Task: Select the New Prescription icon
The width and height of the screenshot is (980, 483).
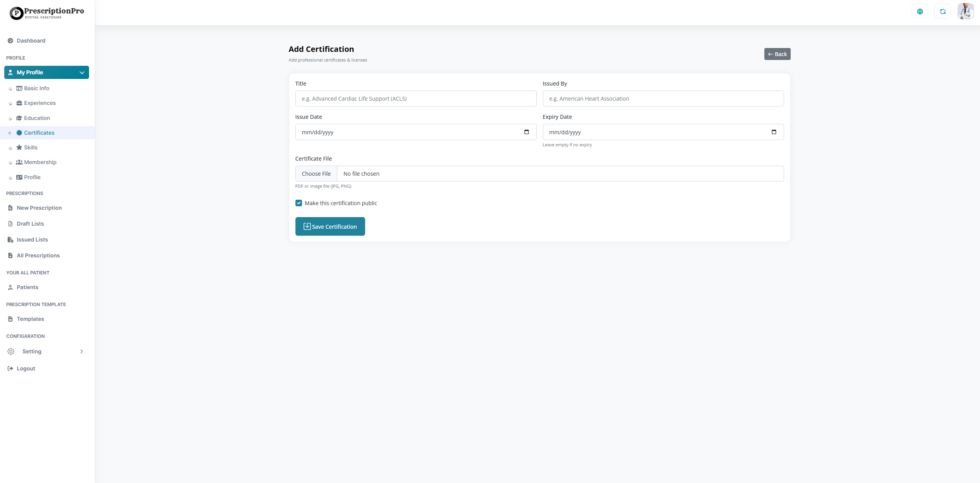Action: (x=10, y=208)
